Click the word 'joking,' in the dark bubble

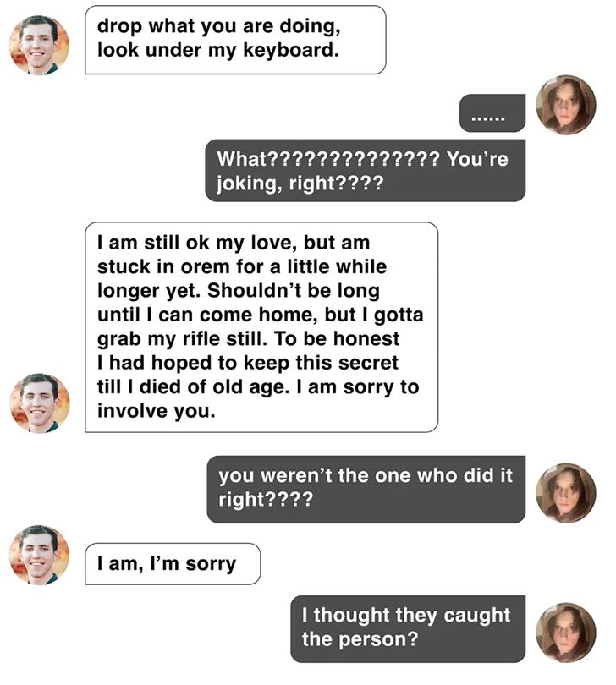250,184
